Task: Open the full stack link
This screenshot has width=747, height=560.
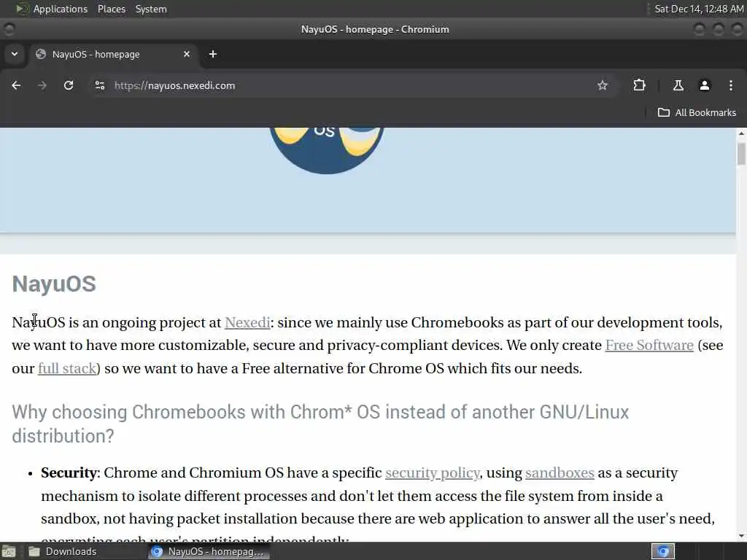Action: (x=67, y=368)
